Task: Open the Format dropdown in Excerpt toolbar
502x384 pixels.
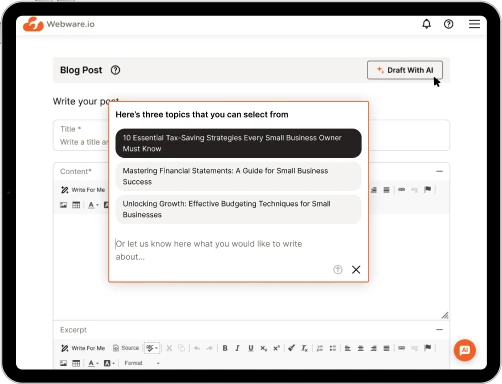Action: (x=142, y=363)
